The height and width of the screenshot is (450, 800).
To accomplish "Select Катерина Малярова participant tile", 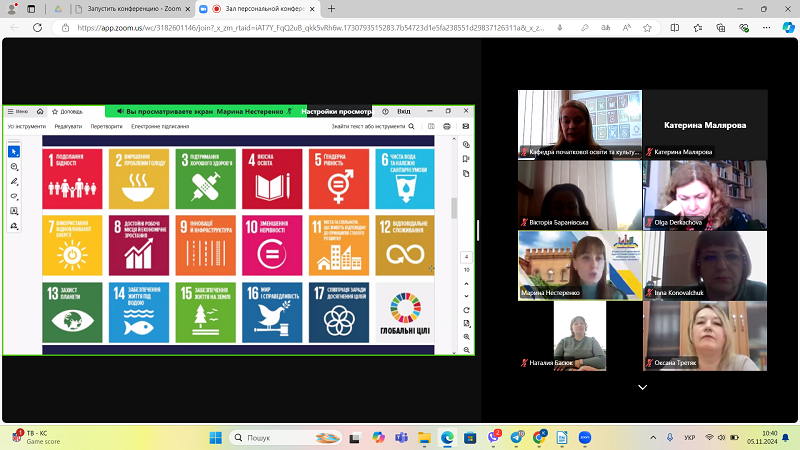I will coord(705,124).
